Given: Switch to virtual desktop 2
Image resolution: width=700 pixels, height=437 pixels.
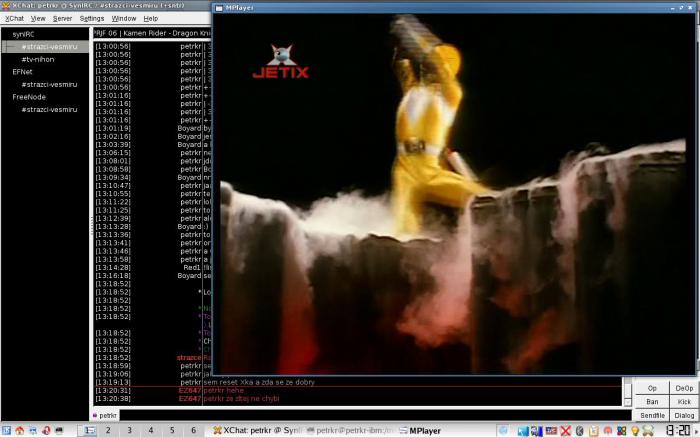Looking at the screenshot, I should [108, 430].
